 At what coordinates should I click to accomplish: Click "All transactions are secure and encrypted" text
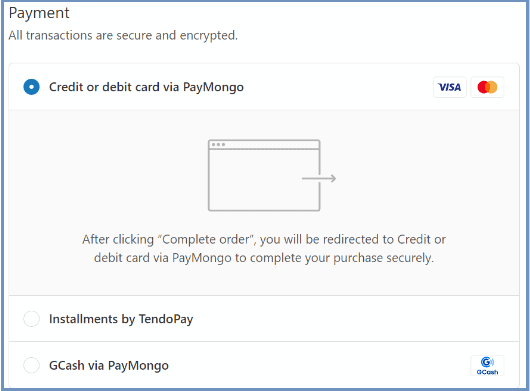123,35
